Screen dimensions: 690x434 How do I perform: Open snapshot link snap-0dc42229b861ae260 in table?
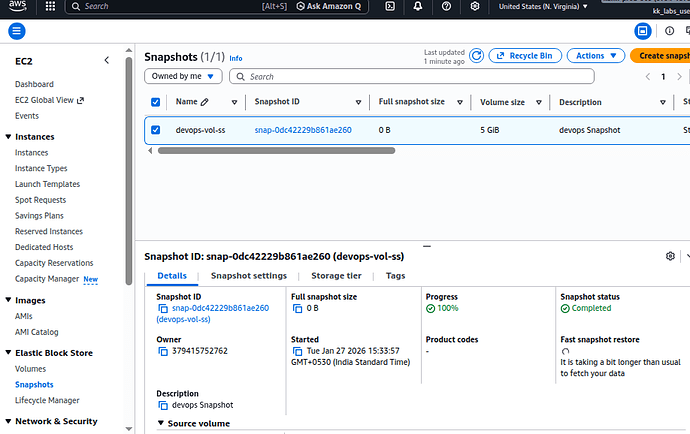pos(302,130)
